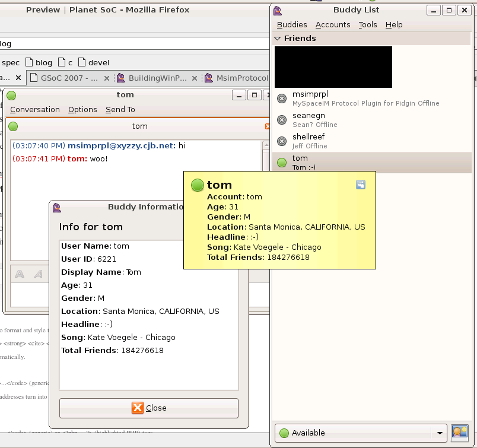Close the tom conversation tab
Screen dimensions: 477x448
pyautogui.click(x=267, y=126)
